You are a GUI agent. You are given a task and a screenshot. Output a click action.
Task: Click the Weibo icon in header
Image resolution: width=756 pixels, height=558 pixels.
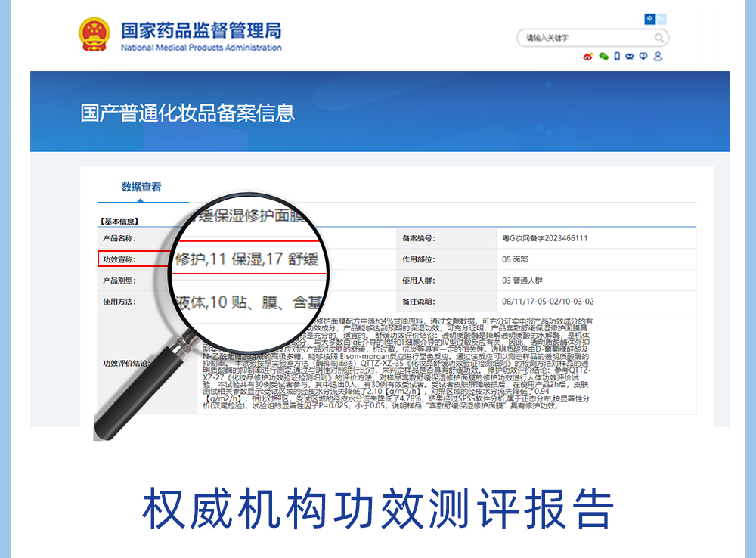pos(589,57)
